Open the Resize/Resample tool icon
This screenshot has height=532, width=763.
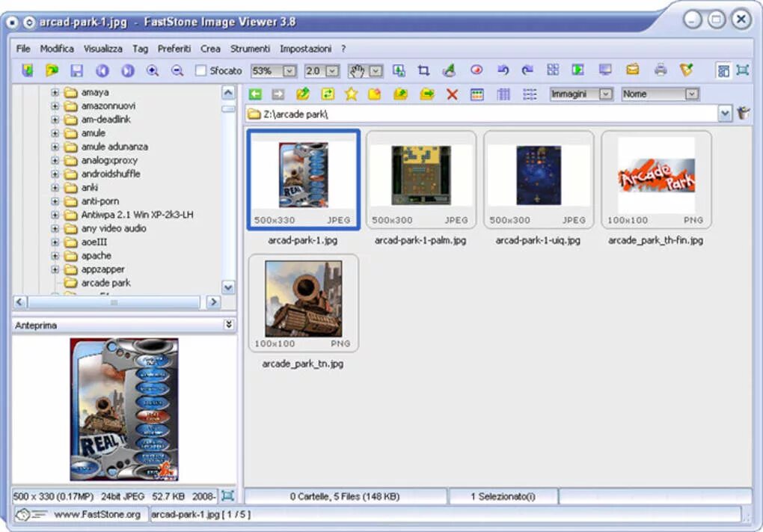point(399,70)
